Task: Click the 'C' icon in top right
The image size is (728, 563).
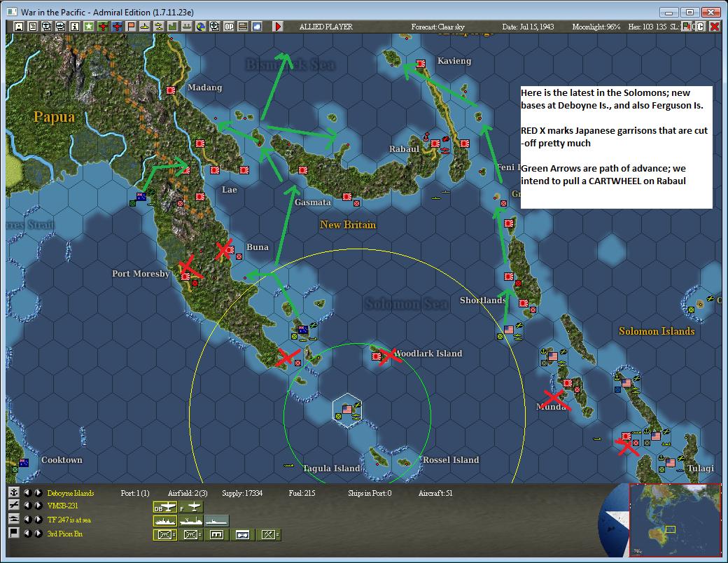Action: click(x=700, y=27)
